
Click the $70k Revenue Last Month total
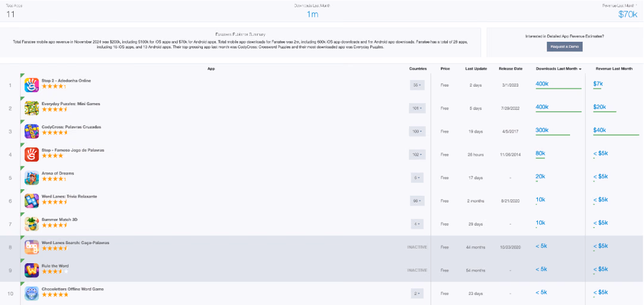click(x=628, y=15)
